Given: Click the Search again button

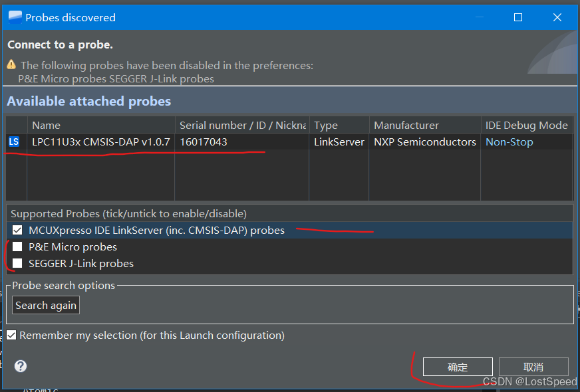Looking at the screenshot, I should tap(46, 306).
